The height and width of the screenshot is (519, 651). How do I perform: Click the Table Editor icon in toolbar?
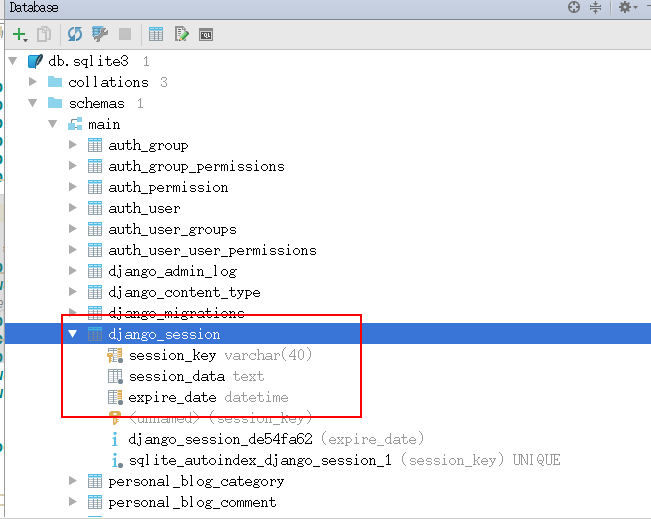[156, 34]
